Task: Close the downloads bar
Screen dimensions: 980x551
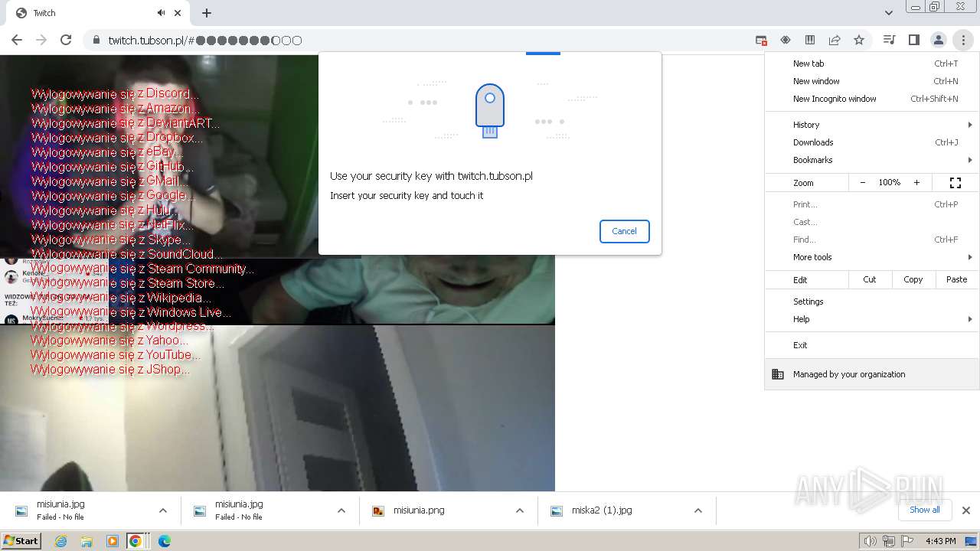Action: [965, 510]
